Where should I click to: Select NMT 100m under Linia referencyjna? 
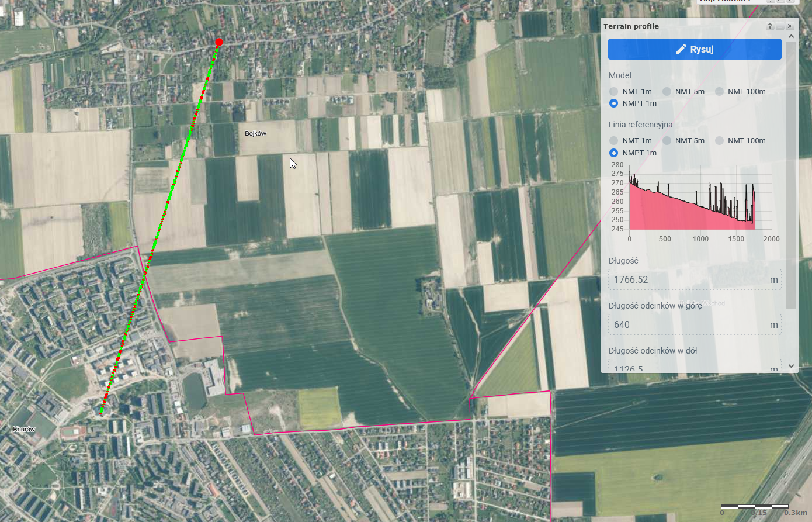pos(719,140)
